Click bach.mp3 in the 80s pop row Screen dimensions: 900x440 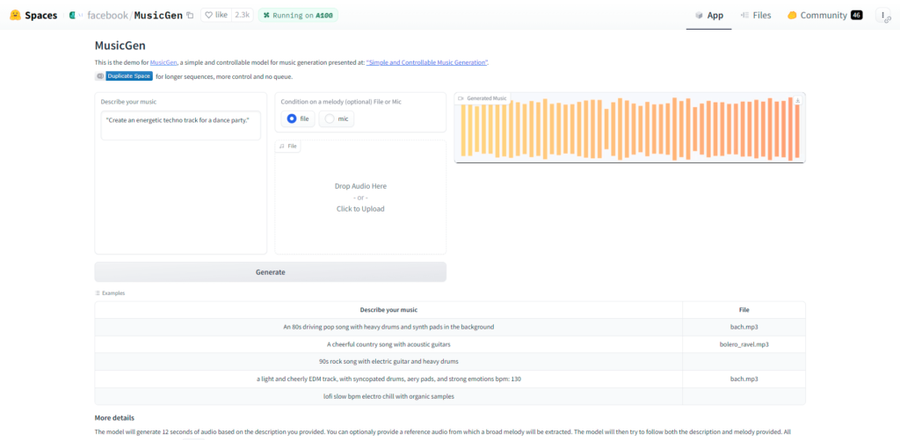click(x=744, y=327)
